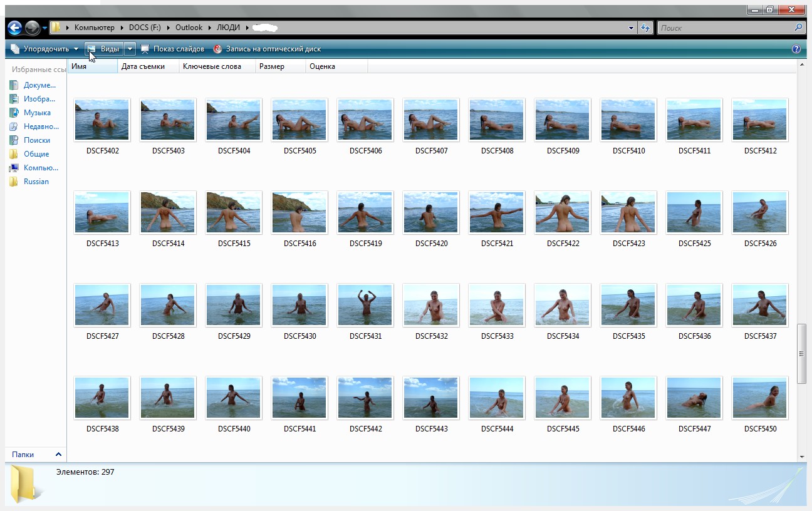Click the Виды view mode button
The width and height of the screenshot is (812, 511).
103,49
